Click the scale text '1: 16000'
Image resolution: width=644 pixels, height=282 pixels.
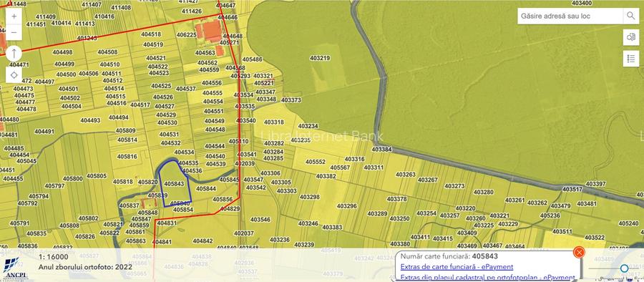(54, 257)
